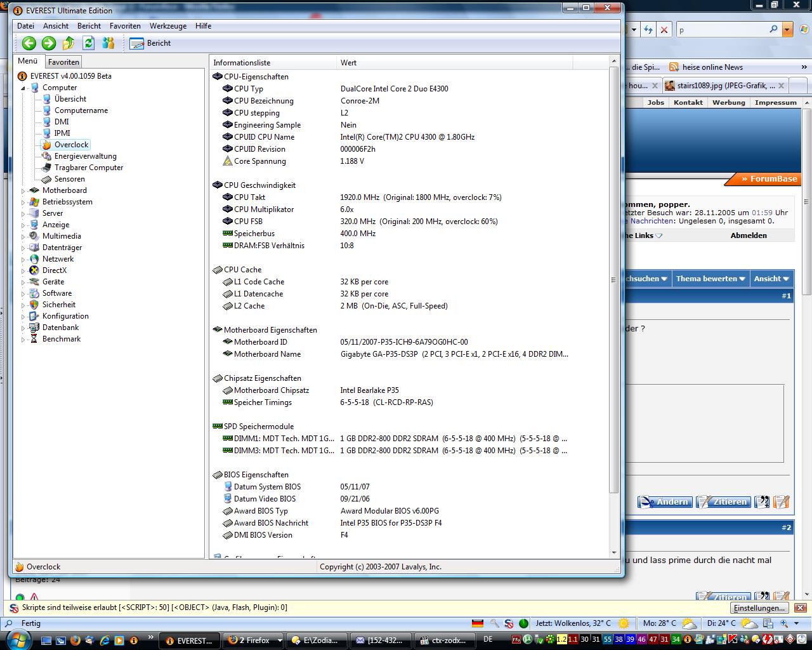Switch to the Menü tab in sidebar

coord(28,61)
